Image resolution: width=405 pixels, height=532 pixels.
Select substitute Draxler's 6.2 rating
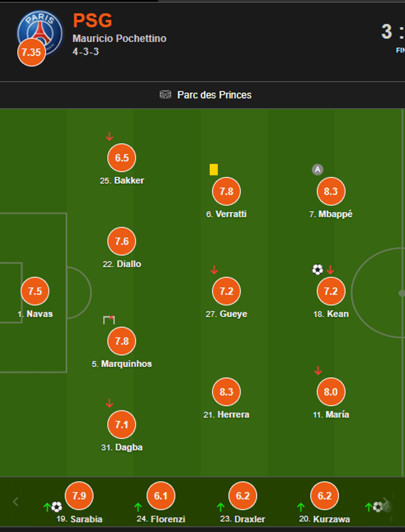243,496
